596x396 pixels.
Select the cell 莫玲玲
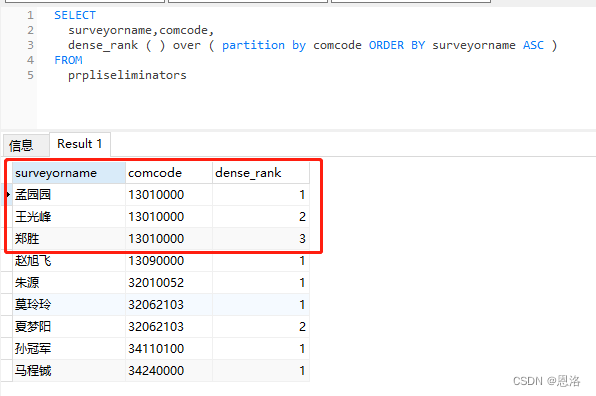[x=69, y=304]
